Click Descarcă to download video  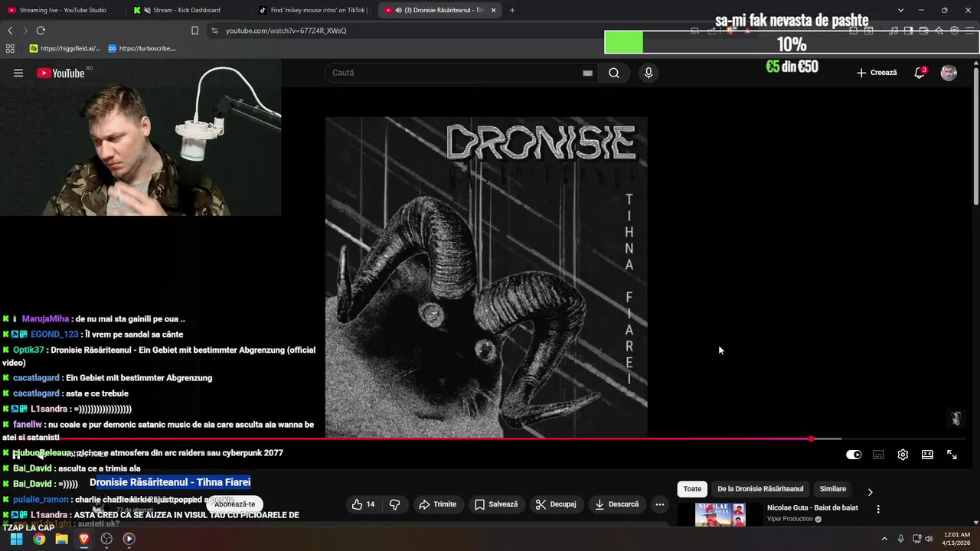pyautogui.click(x=617, y=504)
